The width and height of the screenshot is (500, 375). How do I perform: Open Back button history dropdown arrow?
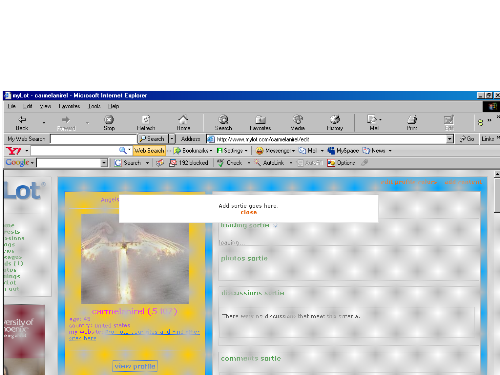44,123
